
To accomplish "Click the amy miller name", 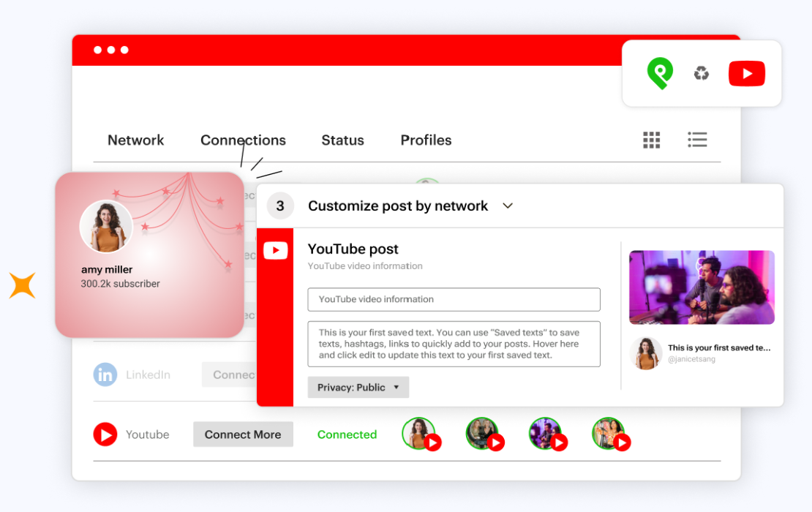I will pos(107,270).
